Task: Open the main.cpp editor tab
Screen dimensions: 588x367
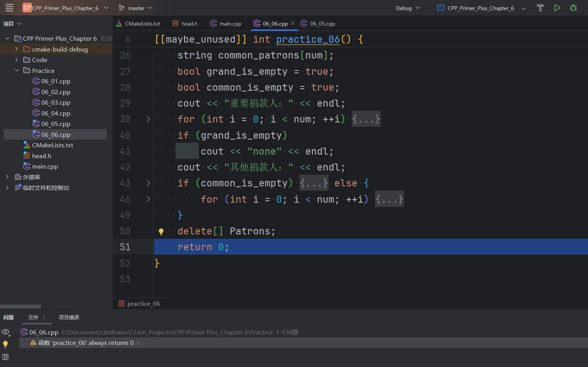Action: click(x=225, y=24)
